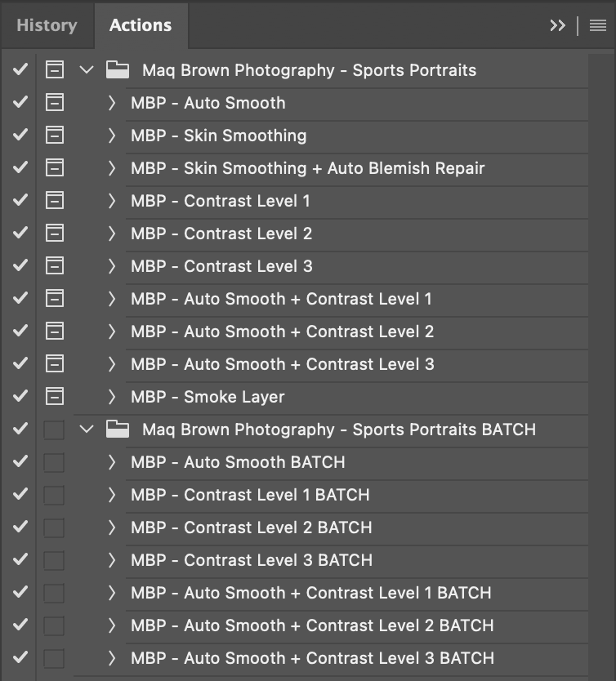
Task: Open the Actions panel flyout menu
Action: click(598, 25)
